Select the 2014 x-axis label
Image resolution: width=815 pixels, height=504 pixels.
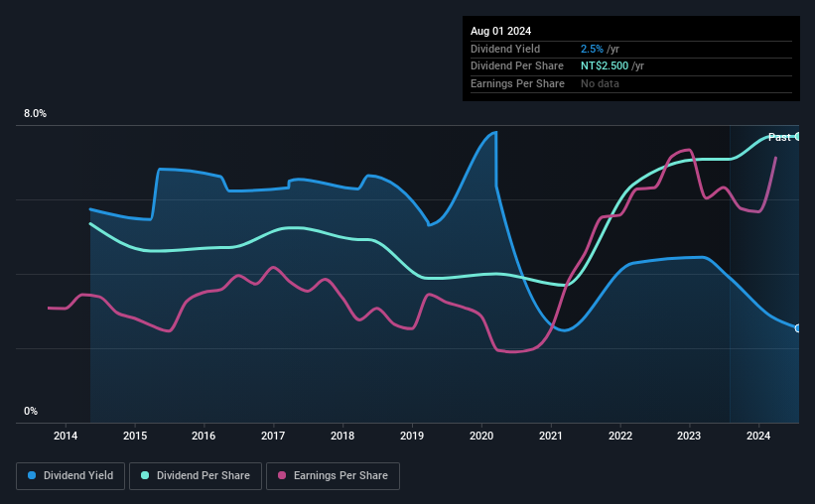tap(66, 436)
